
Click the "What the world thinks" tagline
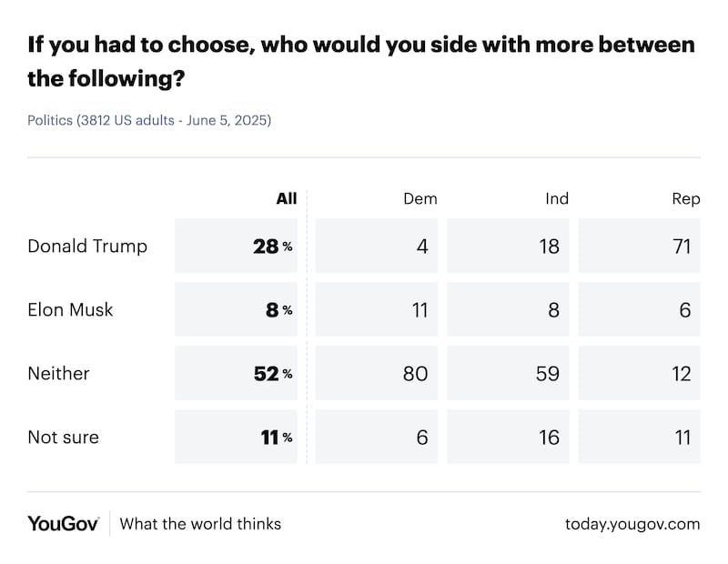pos(200,523)
